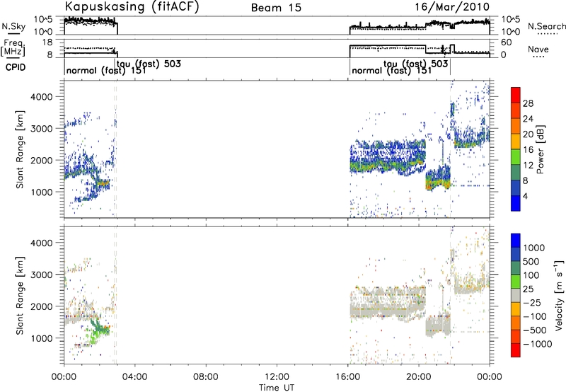The height and width of the screenshot is (392, 566).
Task: Click the "18" frequency axis tick
Action: pyautogui.click(x=47, y=42)
